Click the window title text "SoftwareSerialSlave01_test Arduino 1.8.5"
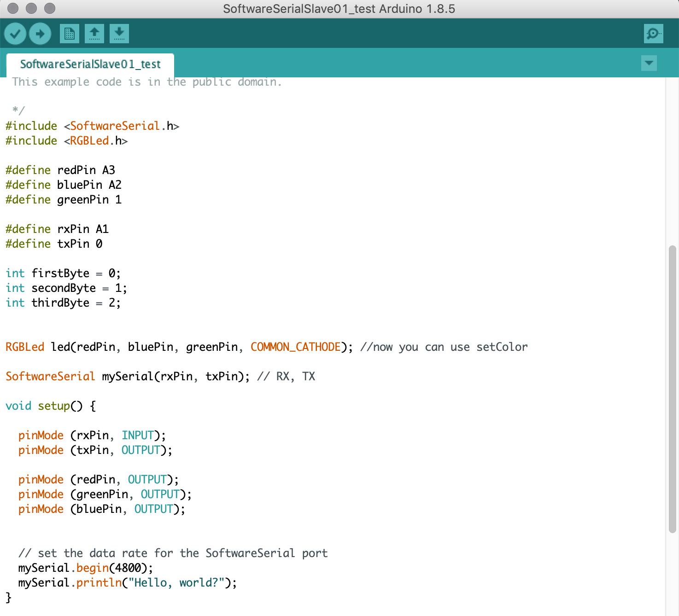The image size is (679, 616). point(339,9)
